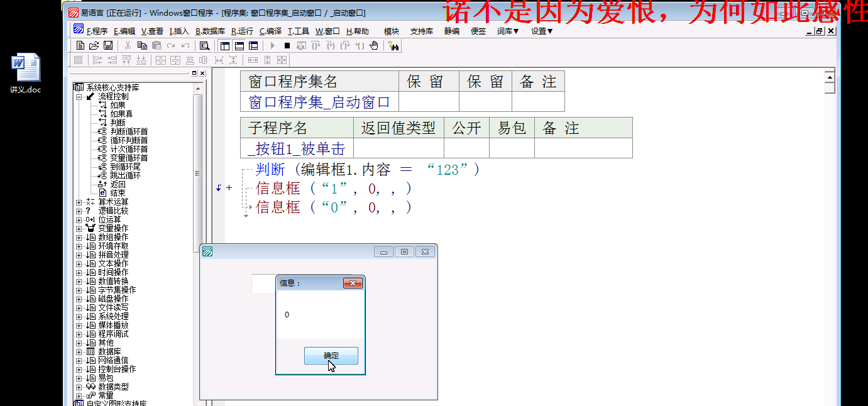Open the R.运行 menu
The height and width of the screenshot is (406, 868).
click(x=241, y=30)
